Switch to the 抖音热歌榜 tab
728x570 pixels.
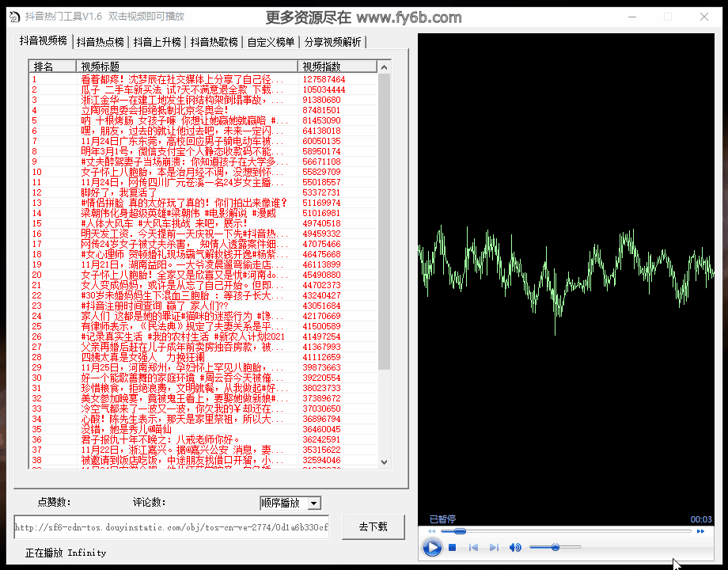(214, 42)
